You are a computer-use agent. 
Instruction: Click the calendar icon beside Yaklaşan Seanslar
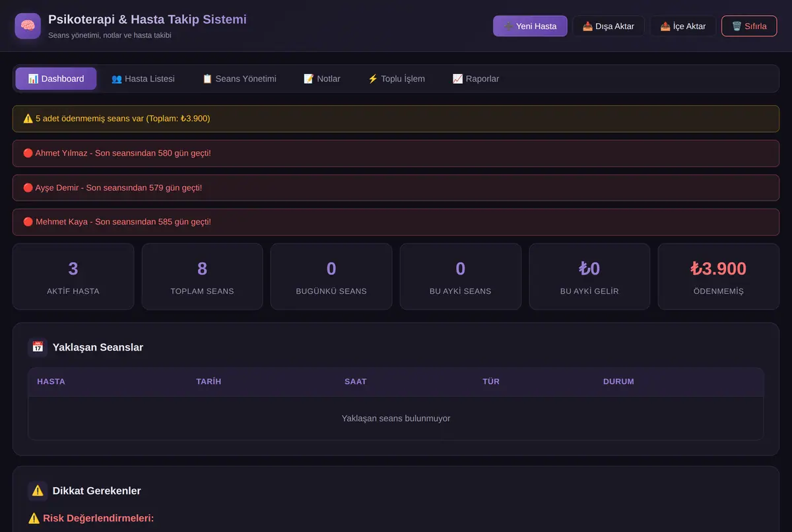click(x=38, y=347)
